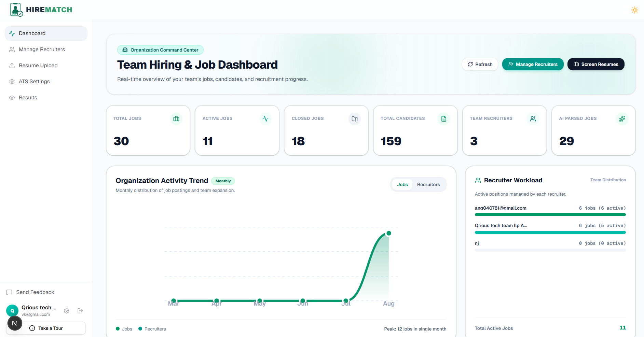Switch trend chart to Jobs tab
Viewport: 644px width, 337px height.
tap(402, 184)
